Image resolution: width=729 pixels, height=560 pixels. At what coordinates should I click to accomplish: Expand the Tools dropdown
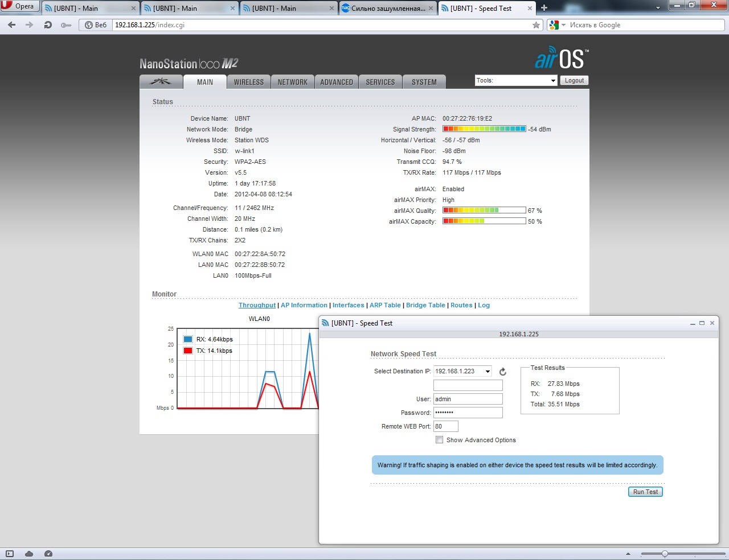point(516,80)
